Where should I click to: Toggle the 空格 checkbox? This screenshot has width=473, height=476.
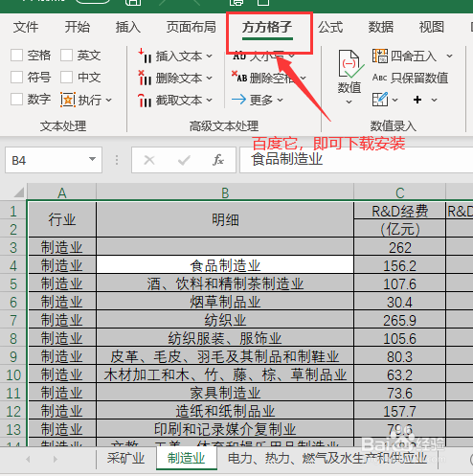click(16, 56)
